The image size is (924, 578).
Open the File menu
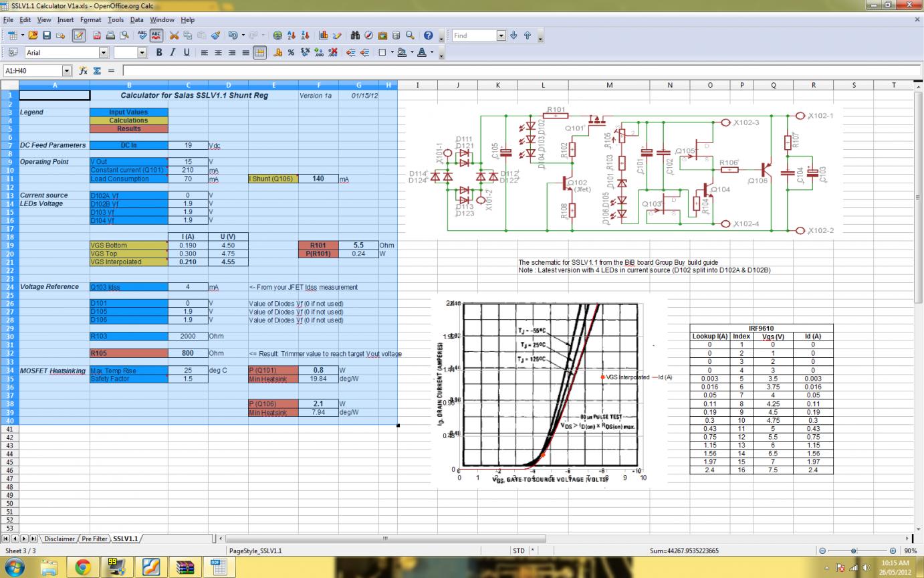tap(9, 20)
